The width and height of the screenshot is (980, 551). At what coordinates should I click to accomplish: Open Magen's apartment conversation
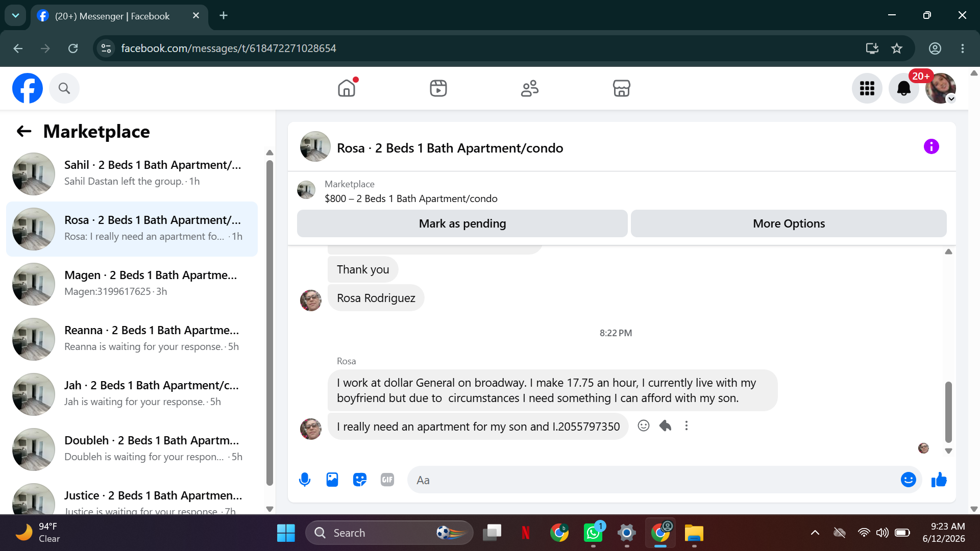(132, 284)
